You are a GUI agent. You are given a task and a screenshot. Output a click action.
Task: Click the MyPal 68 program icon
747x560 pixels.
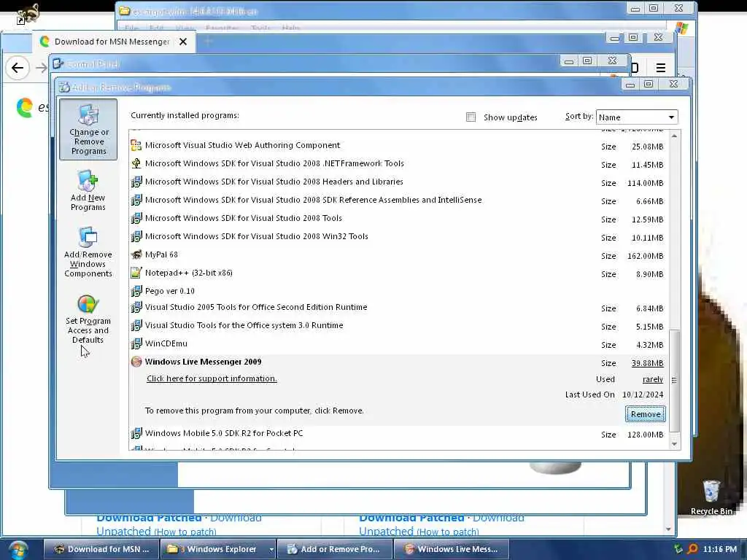click(136, 254)
